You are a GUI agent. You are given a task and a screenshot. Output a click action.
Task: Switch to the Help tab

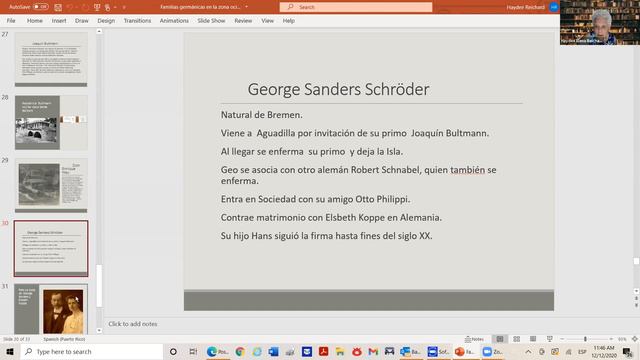tap(289, 20)
